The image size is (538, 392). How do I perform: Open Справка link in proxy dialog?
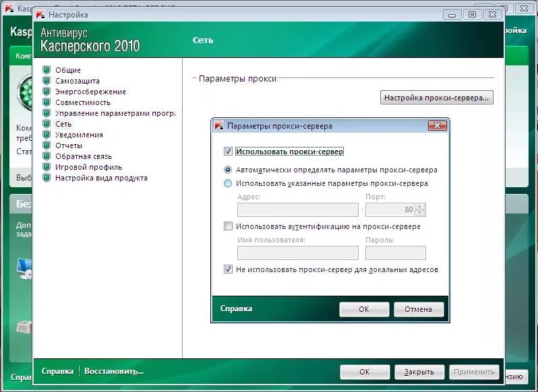pyautogui.click(x=236, y=308)
